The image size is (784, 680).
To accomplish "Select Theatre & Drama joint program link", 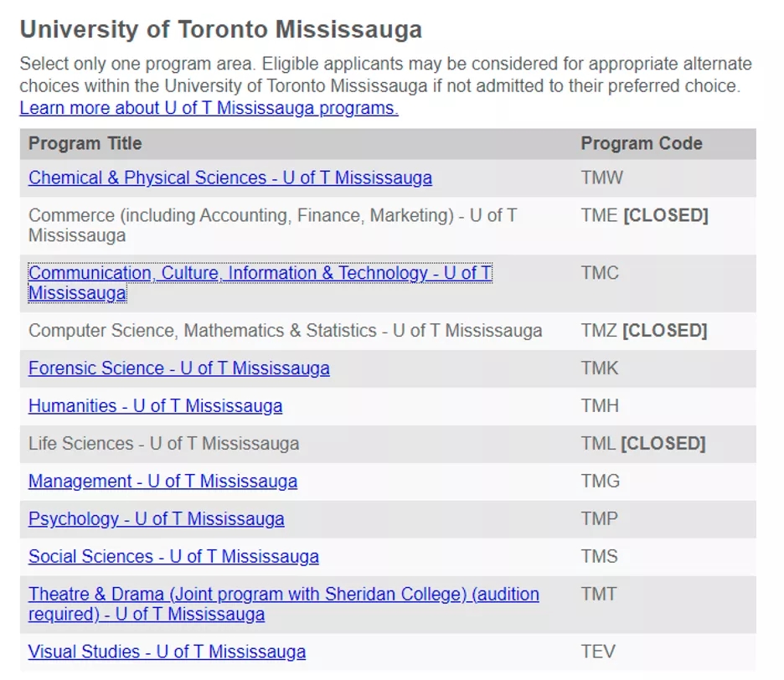I will 283,604.
